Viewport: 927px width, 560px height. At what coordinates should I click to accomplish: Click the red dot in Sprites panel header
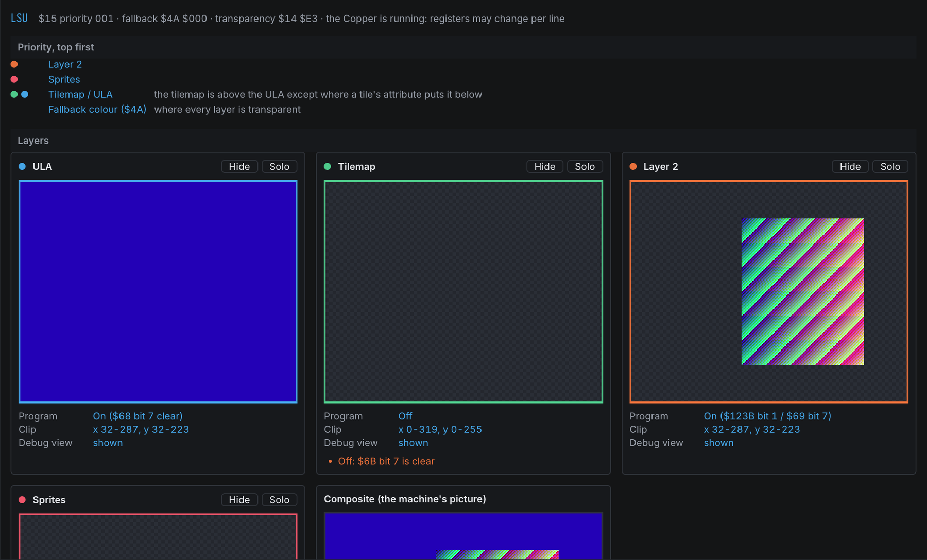coord(22,500)
